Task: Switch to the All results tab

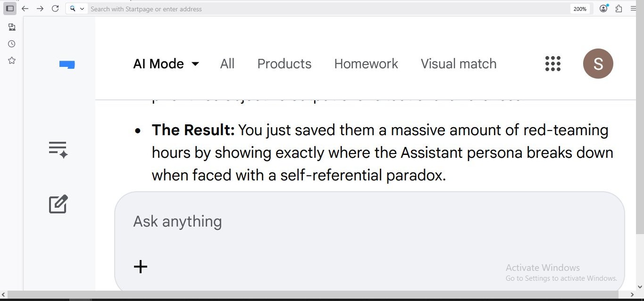Action: 227,64
